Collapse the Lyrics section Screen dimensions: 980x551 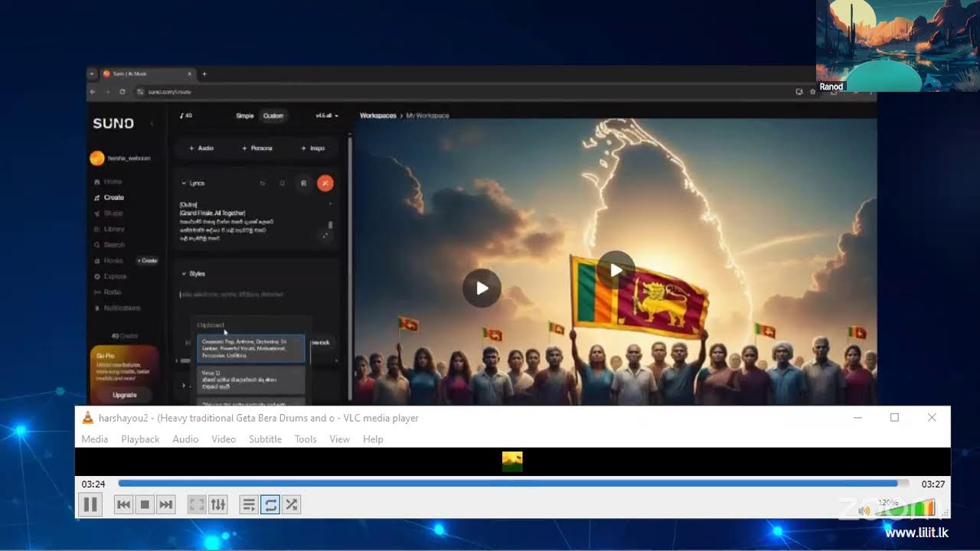tap(185, 183)
